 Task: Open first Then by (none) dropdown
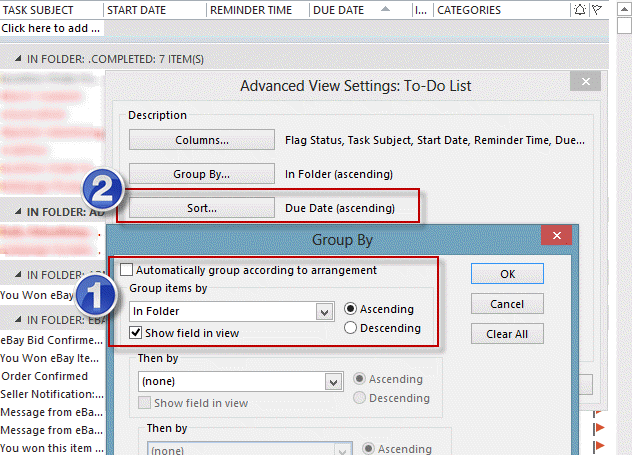pyautogui.click(x=334, y=382)
